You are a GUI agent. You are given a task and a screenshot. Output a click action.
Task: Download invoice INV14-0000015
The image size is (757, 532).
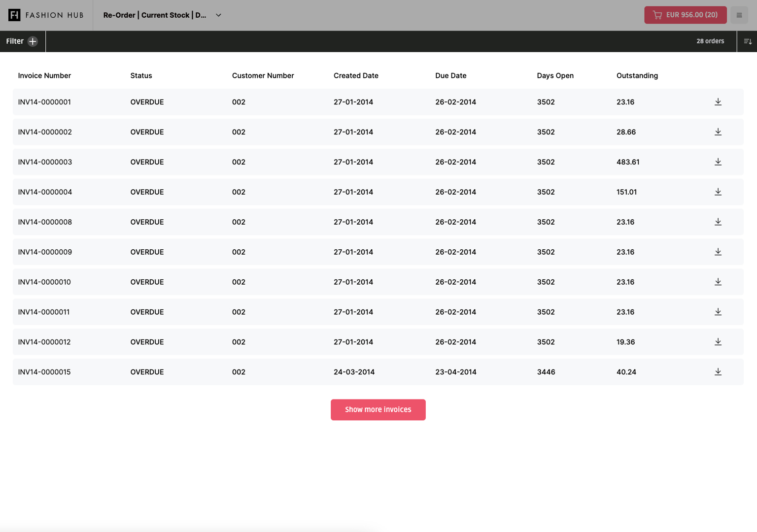click(718, 372)
